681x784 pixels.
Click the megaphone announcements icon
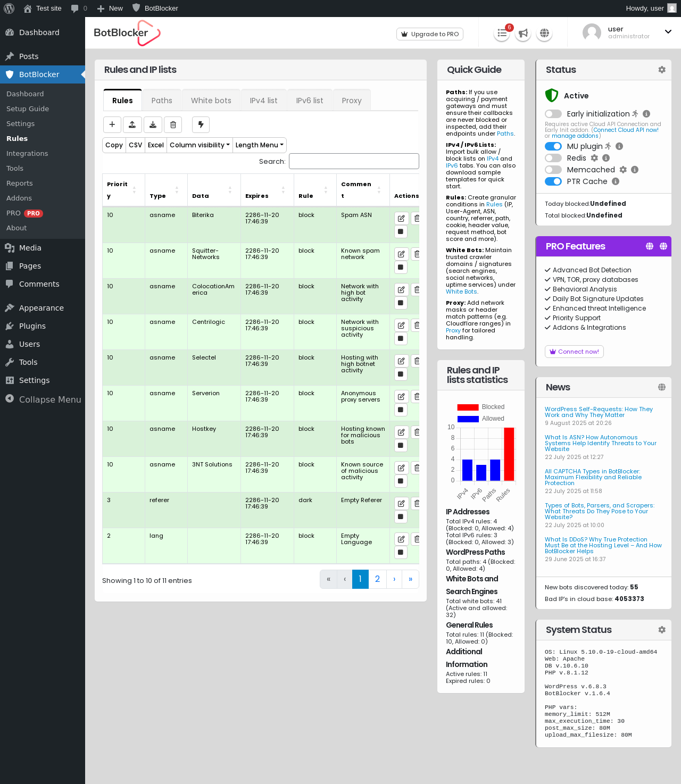click(x=523, y=34)
